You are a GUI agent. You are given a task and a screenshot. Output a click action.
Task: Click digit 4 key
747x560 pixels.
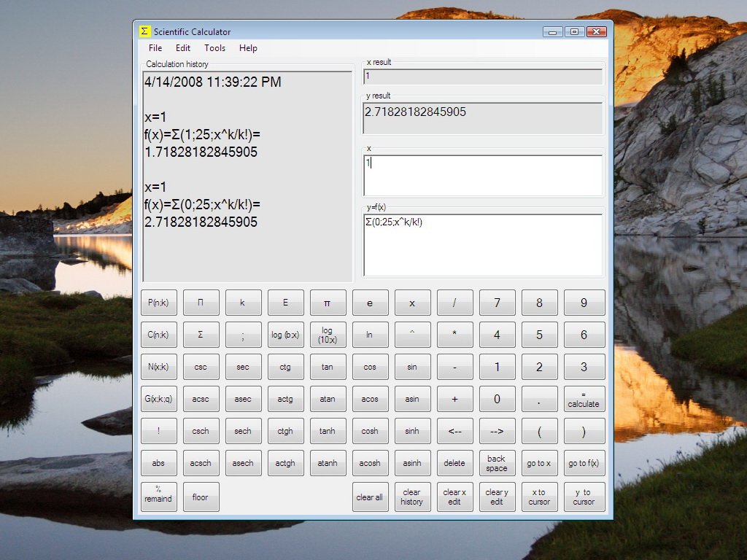(x=497, y=335)
